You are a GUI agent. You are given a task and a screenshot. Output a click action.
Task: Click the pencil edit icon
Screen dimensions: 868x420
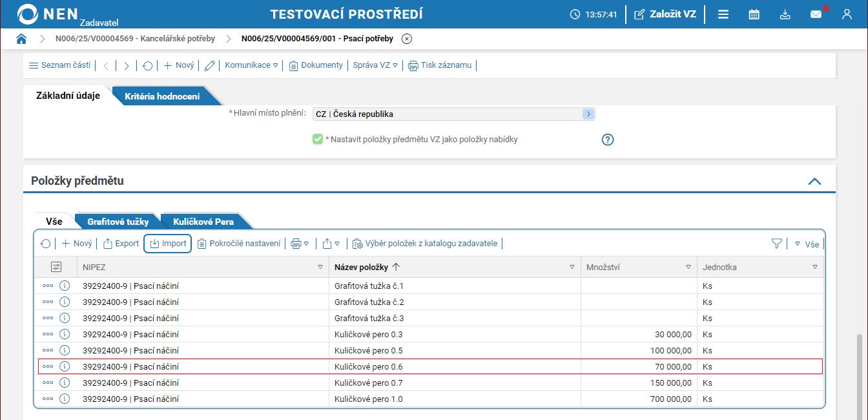pos(209,65)
